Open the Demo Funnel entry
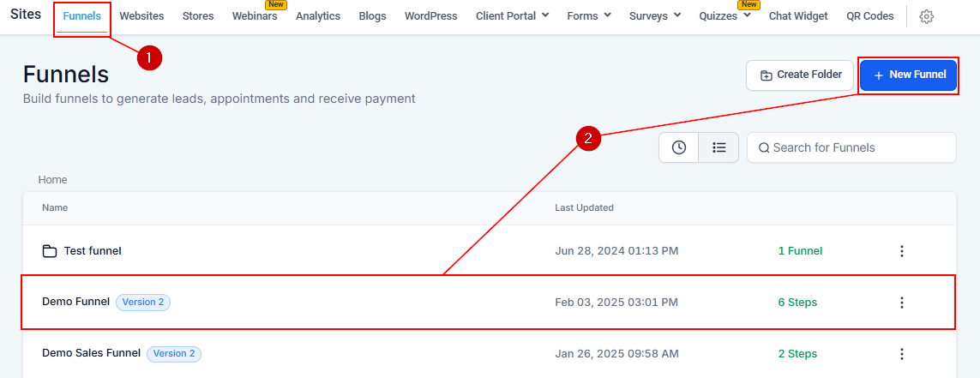The width and height of the screenshot is (980, 378). pos(75,302)
